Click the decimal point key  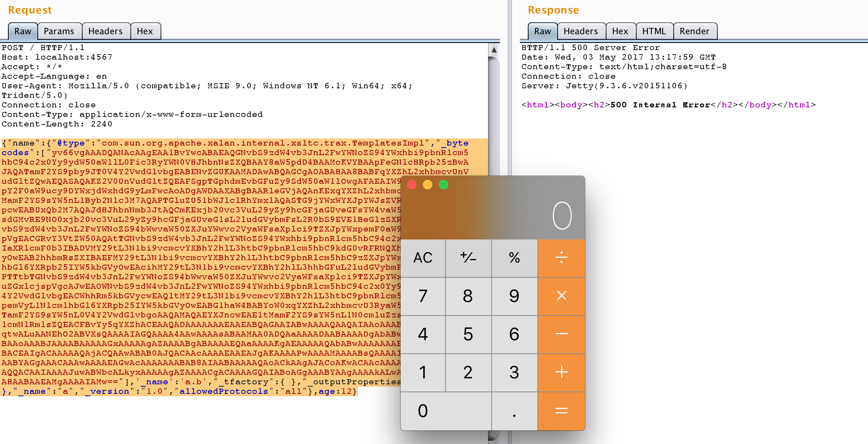[514, 411]
